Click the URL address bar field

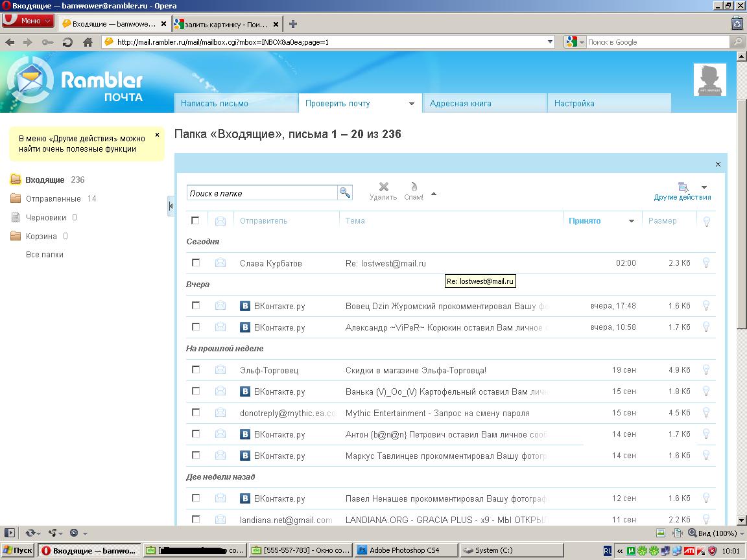pos(329,42)
